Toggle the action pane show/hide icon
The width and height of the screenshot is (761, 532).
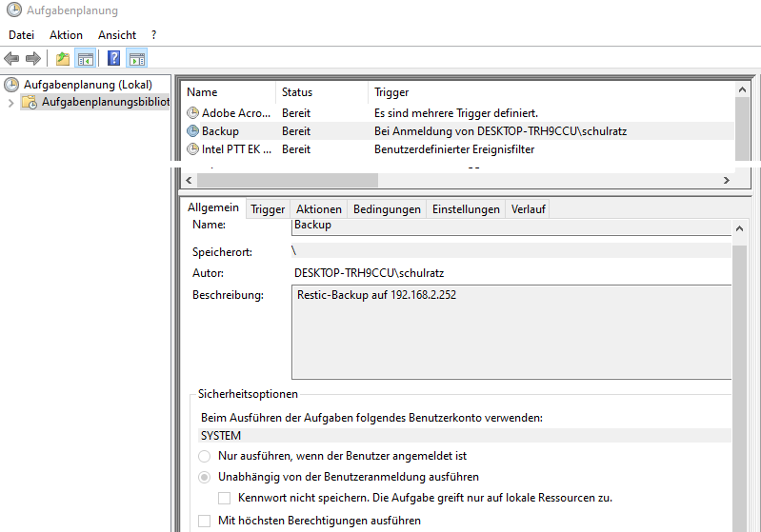[136, 59]
